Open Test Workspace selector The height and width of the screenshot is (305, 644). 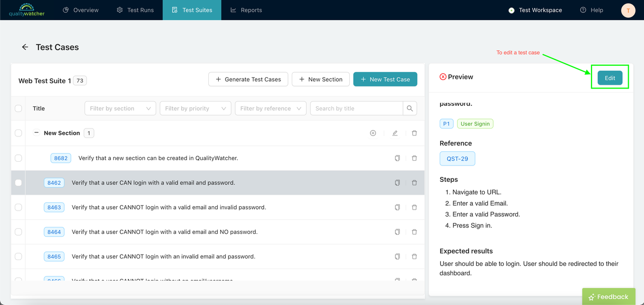click(x=535, y=10)
